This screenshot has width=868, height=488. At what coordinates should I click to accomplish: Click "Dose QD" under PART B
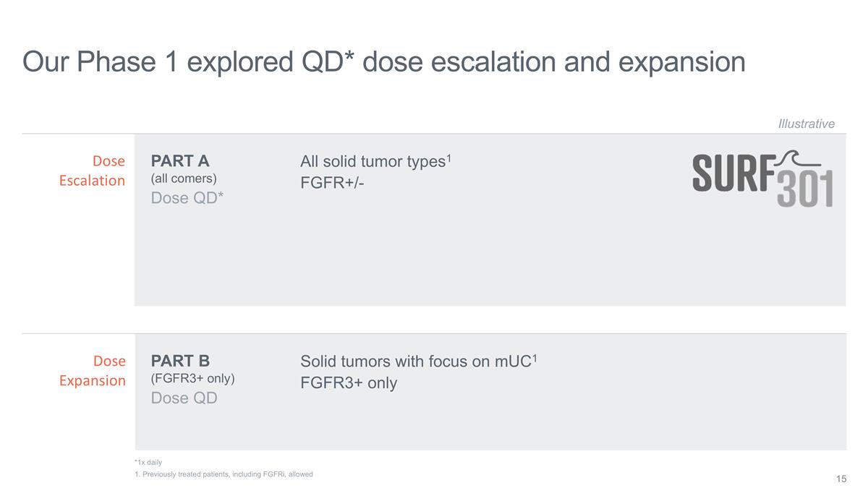[x=184, y=398]
